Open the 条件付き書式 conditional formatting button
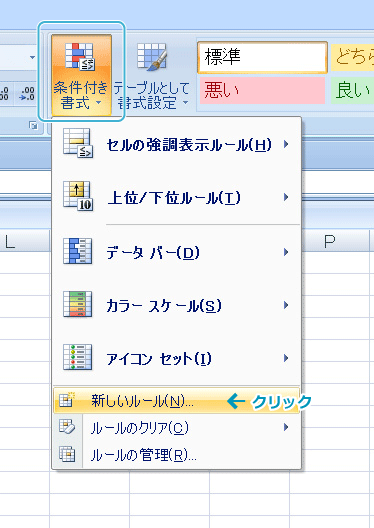 tap(81, 75)
